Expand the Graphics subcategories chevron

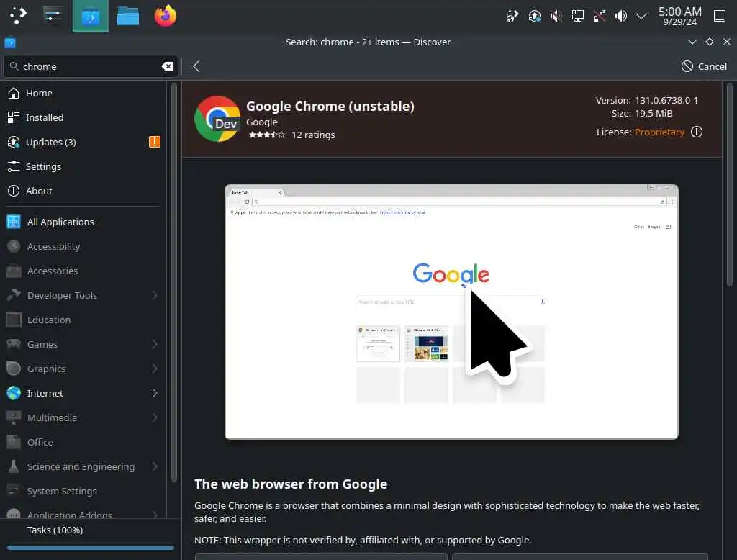155,369
